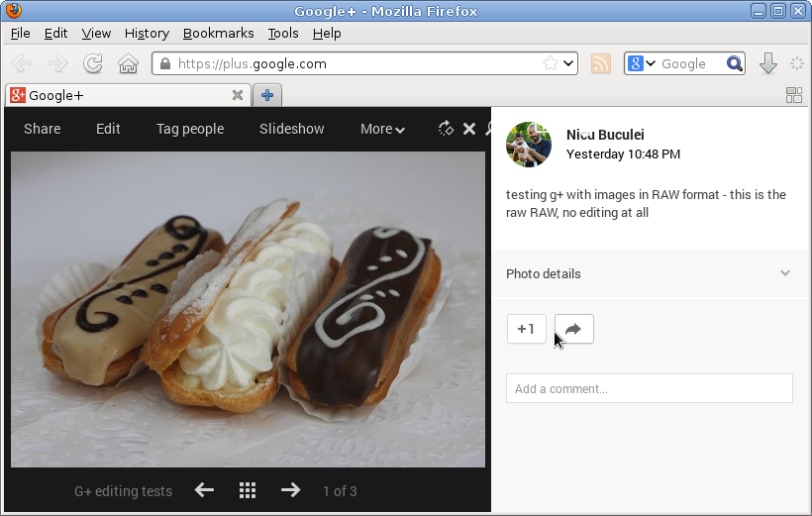View the previous photo arrow

205,490
